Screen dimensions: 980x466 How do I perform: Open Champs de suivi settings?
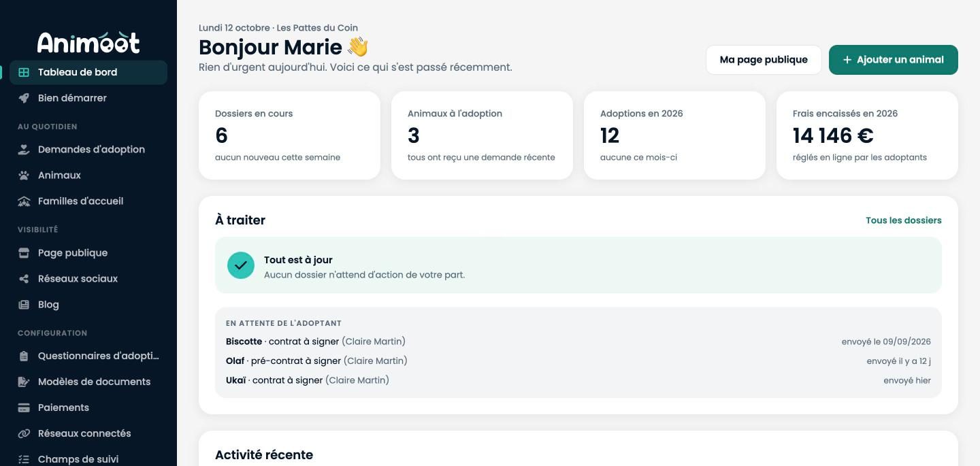(88, 459)
